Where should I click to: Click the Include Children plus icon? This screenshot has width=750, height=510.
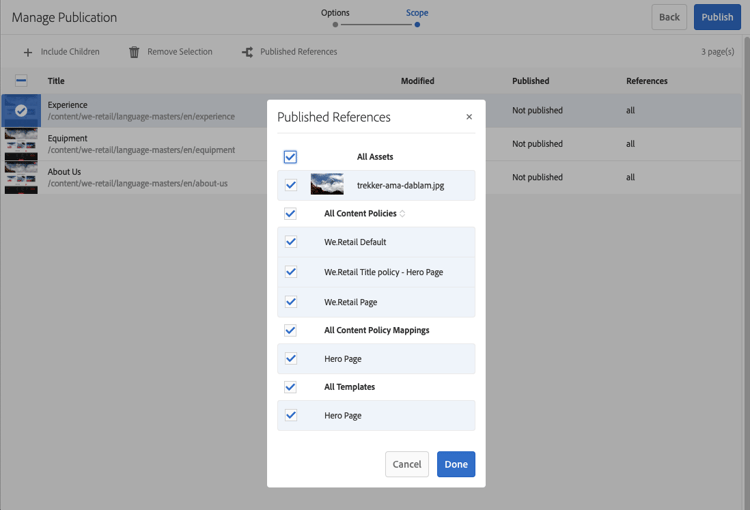coord(28,52)
